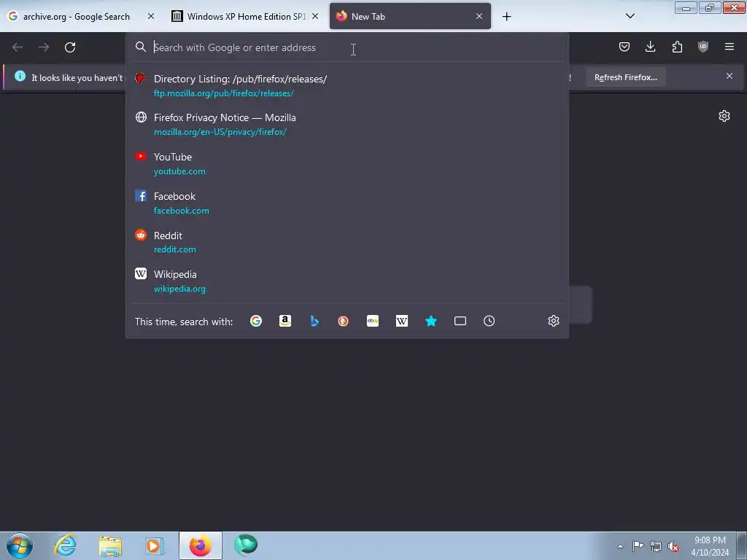The width and height of the screenshot is (747, 560).
Task: Open Firefox Privacy Notice — Mozilla suggestion
Action: 347,124
